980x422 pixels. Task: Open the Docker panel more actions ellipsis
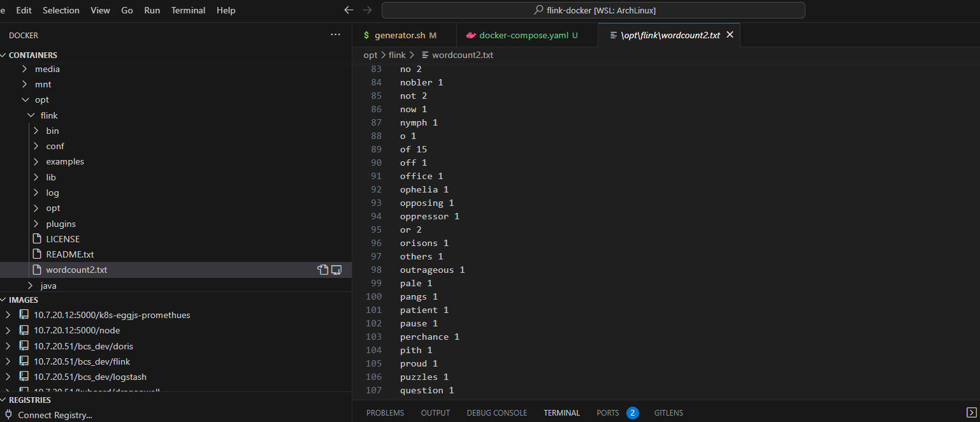tap(336, 35)
